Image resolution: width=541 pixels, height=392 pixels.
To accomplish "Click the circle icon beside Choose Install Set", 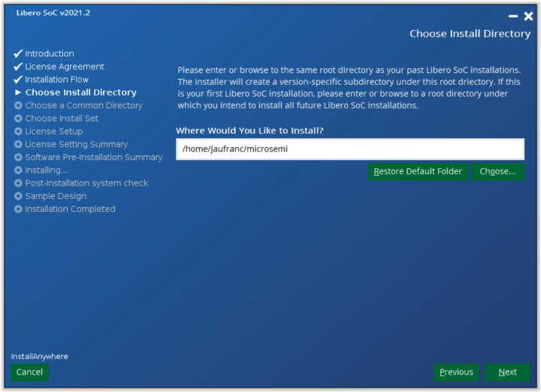I will coord(18,119).
